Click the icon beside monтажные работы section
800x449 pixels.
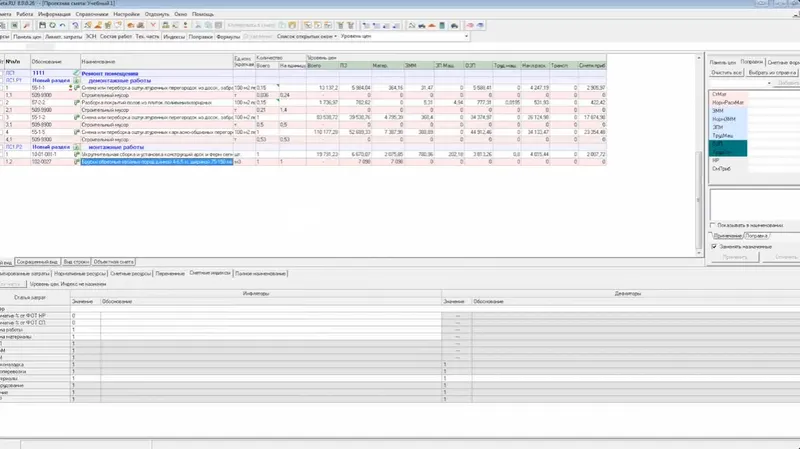coord(77,147)
